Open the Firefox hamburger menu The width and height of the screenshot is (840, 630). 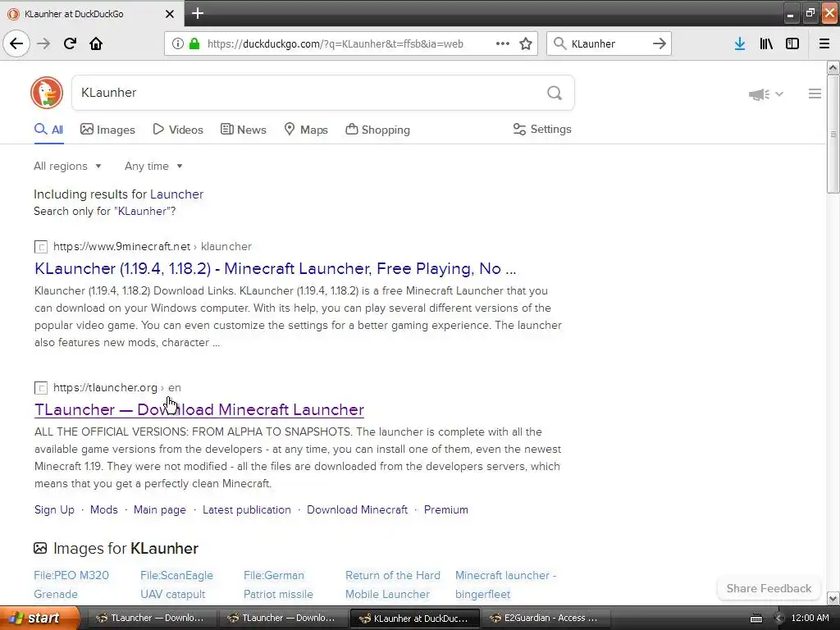(824, 43)
